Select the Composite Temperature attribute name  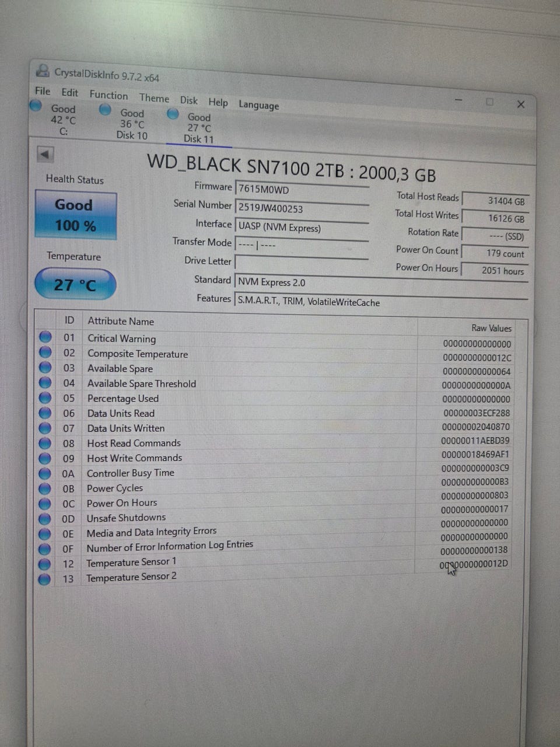click(x=138, y=354)
